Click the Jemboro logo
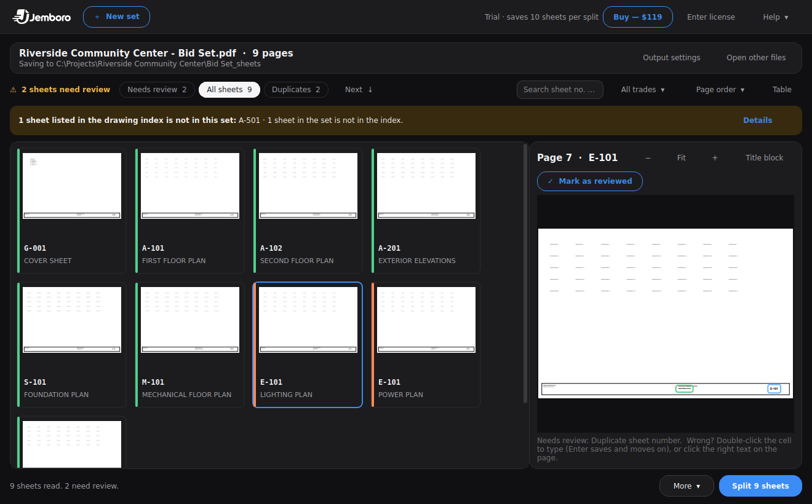The width and height of the screenshot is (812, 504). 42,17
